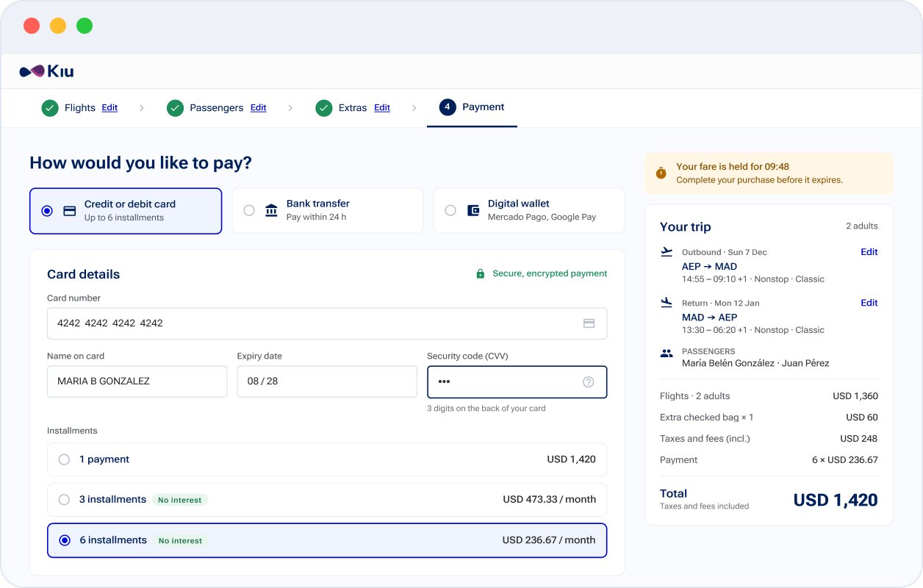The height and width of the screenshot is (588, 923).
Task: Click the USD 473.33 / month amount
Action: (550, 500)
